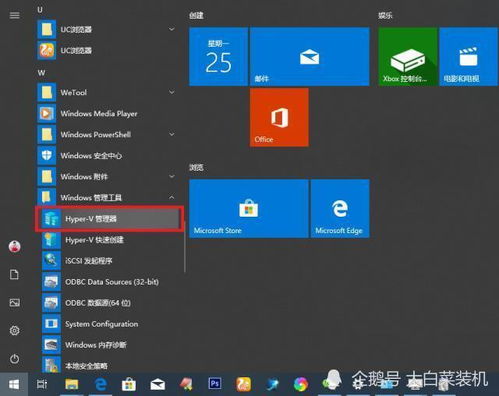The image size is (499, 396).
Task: Open the Microsoft Store tile
Action: [x=249, y=209]
